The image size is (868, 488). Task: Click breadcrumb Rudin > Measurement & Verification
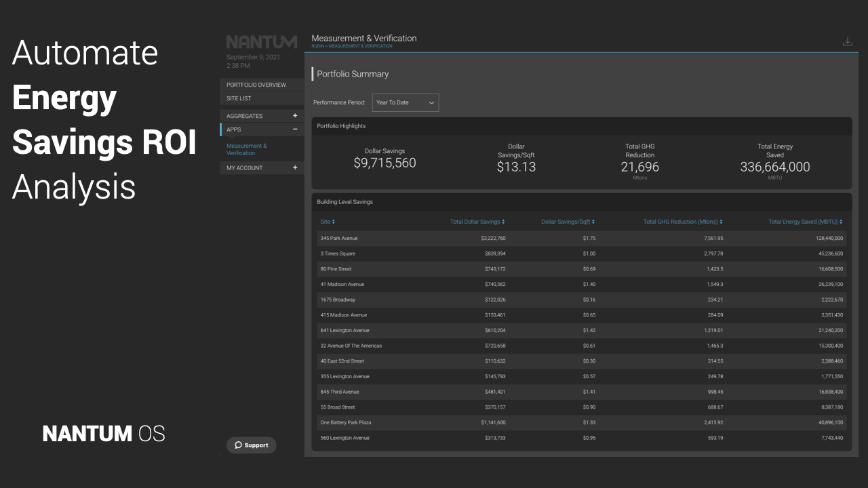click(352, 46)
